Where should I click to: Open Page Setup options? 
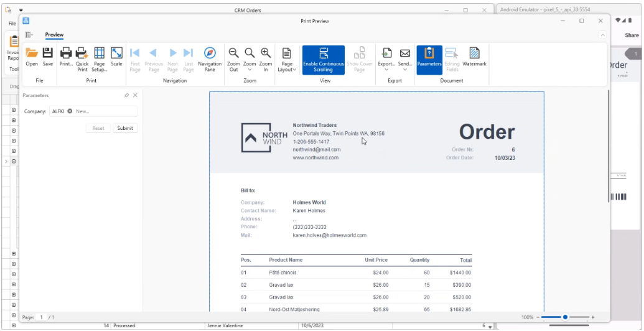(x=100, y=59)
